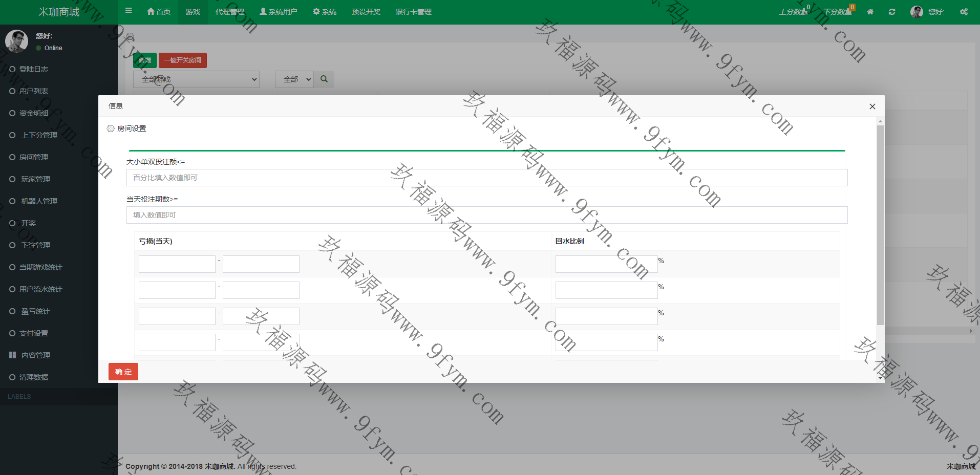The image size is (980, 475).
Task: Open the 全部 status dropdown
Action: pos(294,79)
